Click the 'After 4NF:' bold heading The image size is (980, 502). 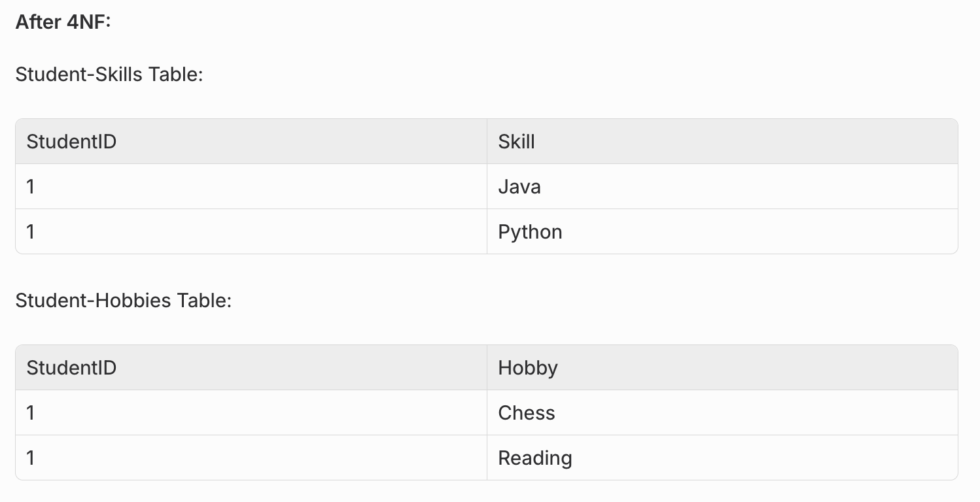63,22
